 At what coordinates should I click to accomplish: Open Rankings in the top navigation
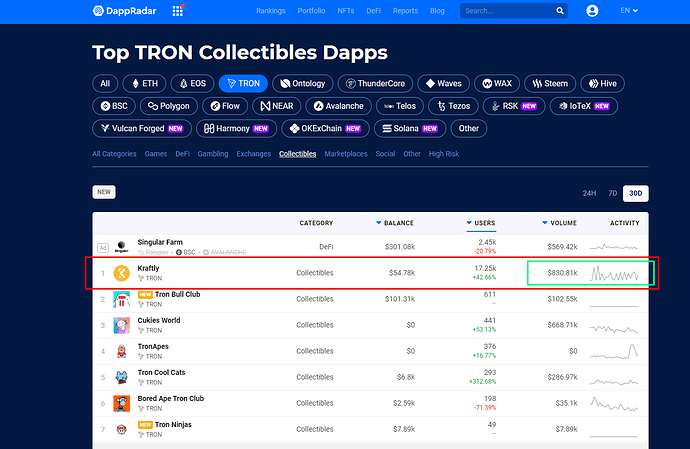pyautogui.click(x=271, y=11)
